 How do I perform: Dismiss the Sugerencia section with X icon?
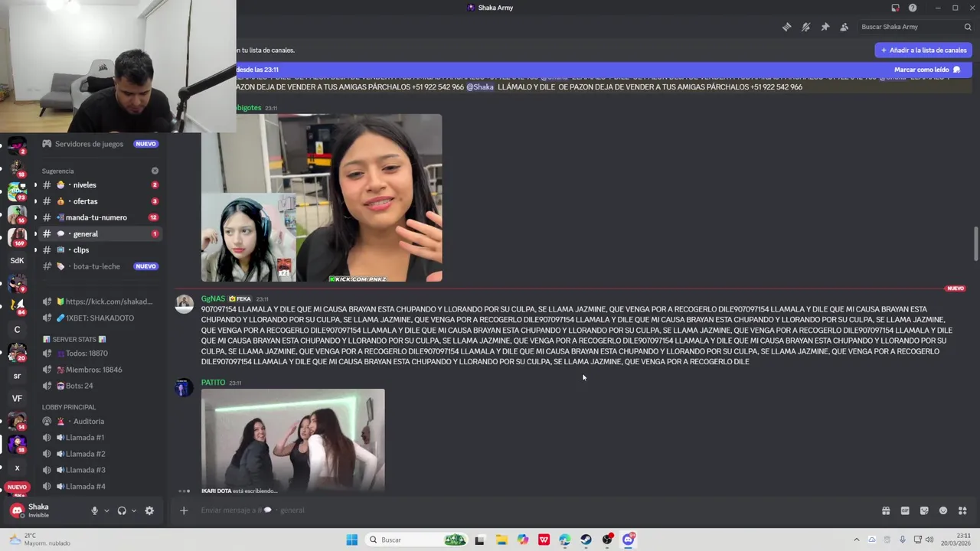point(155,171)
